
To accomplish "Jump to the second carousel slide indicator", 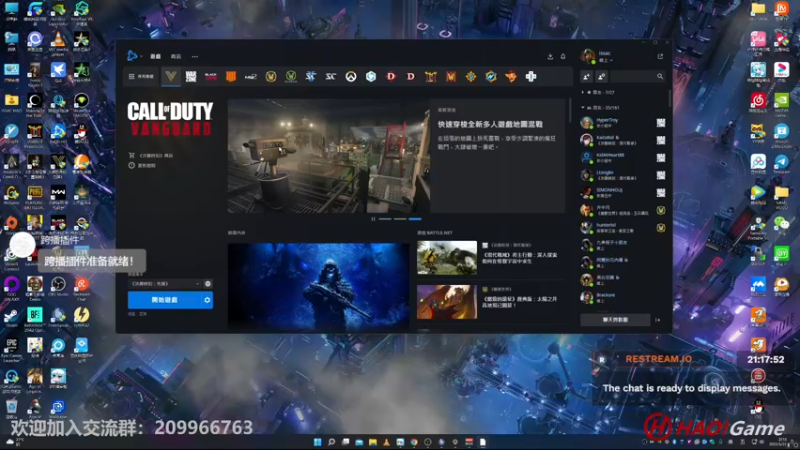I will [400, 219].
